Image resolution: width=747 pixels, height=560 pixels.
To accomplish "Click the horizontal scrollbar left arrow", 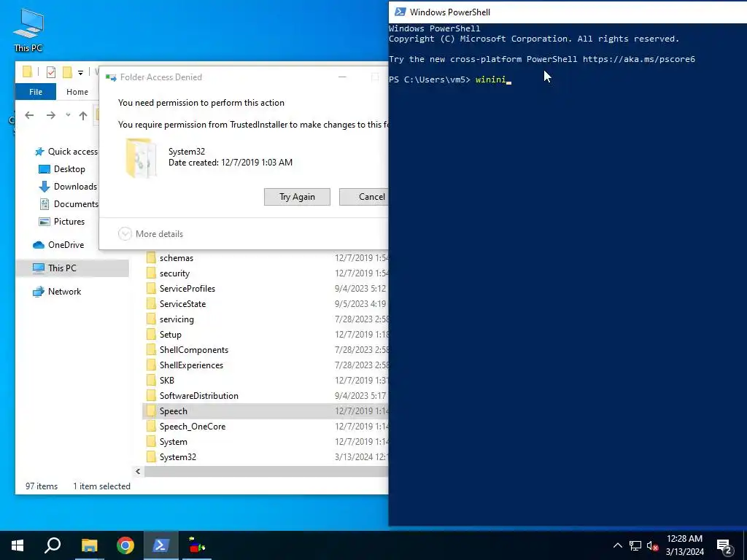I will coord(138,472).
